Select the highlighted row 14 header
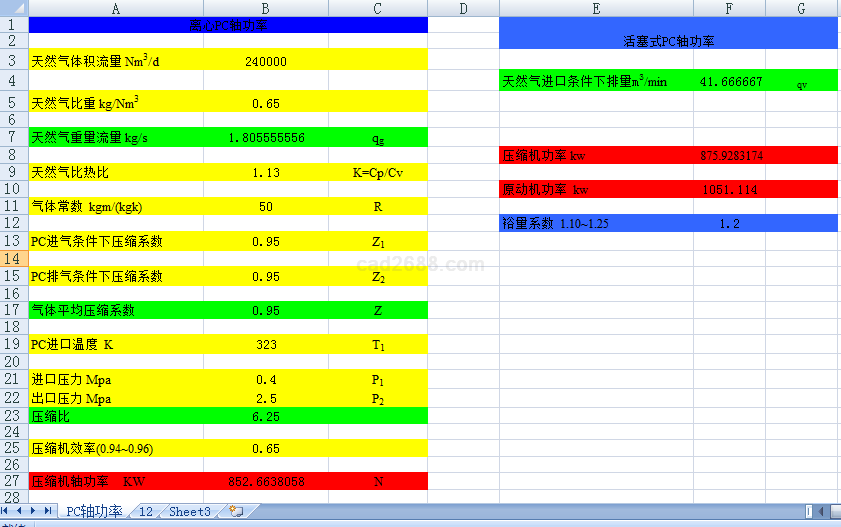This screenshot has width=841, height=527. (x=13, y=258)
